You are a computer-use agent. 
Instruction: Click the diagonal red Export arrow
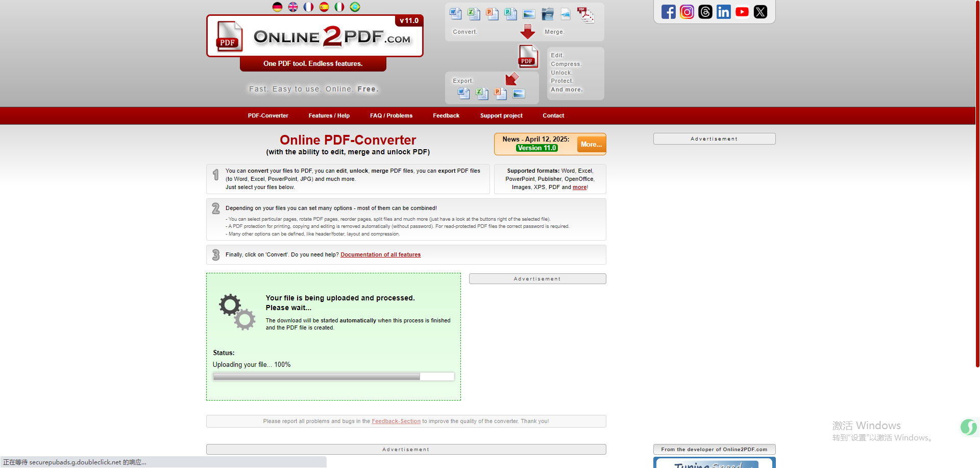[x=512, y=79]
